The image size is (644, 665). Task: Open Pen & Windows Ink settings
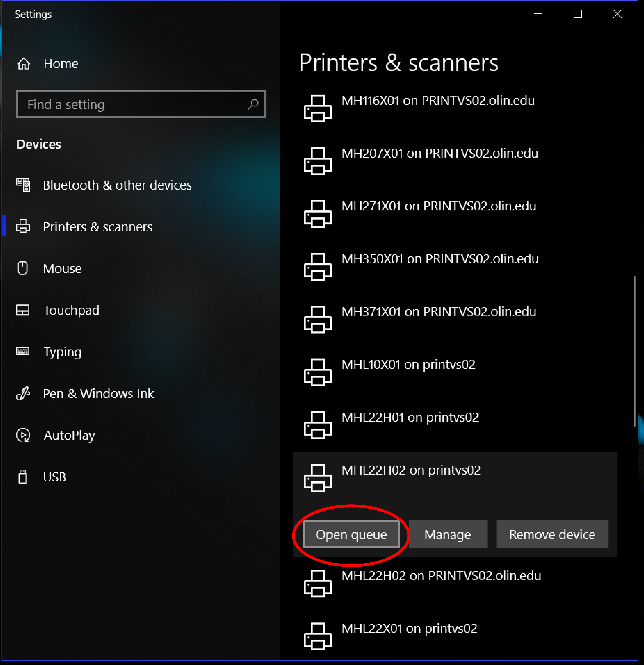click(98, 393)
